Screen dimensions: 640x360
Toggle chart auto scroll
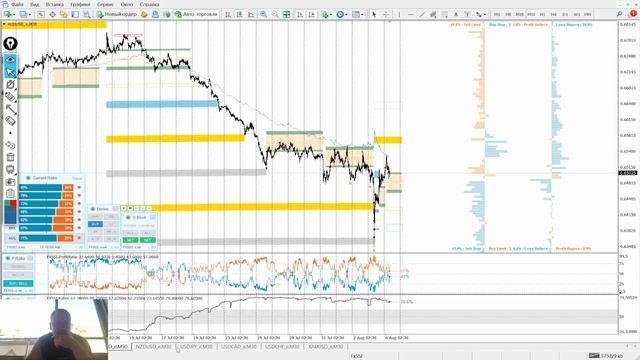click(300, 14)
